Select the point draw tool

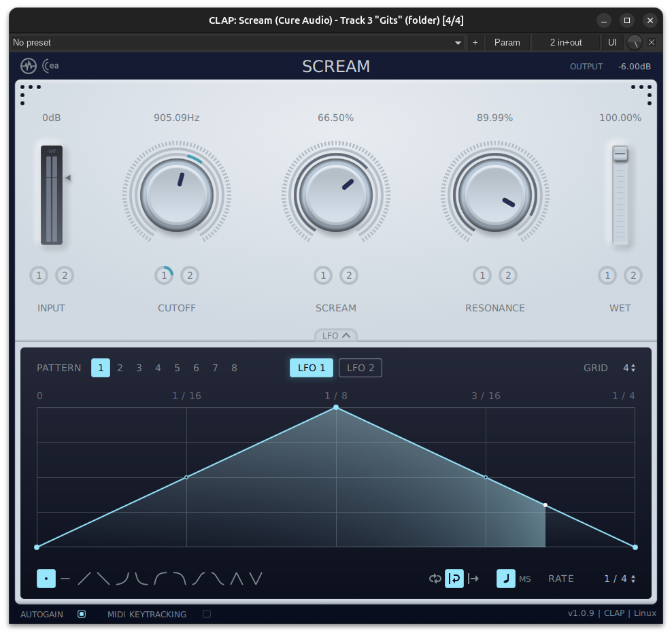click(x=46, y=579)
